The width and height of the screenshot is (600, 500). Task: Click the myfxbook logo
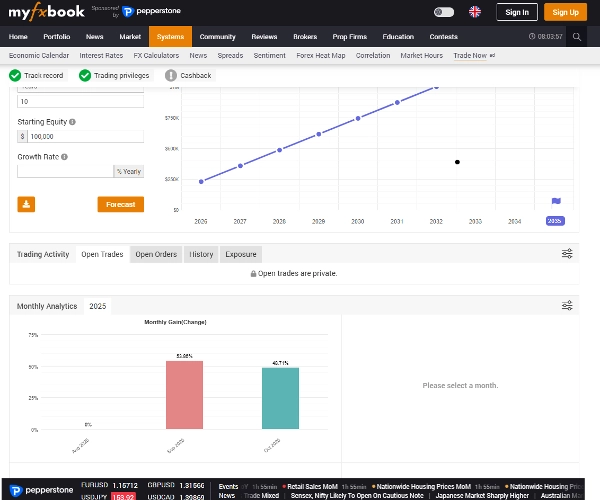click(46, 12)
